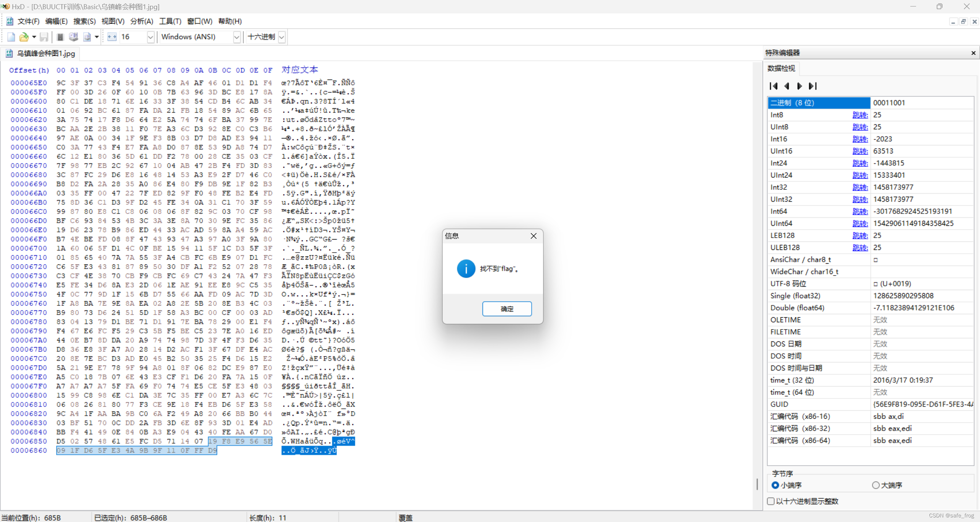The image size is (980, 522).
Task: Open the bytes per row dropdown showing 16
Action: [x=150, y=37]
